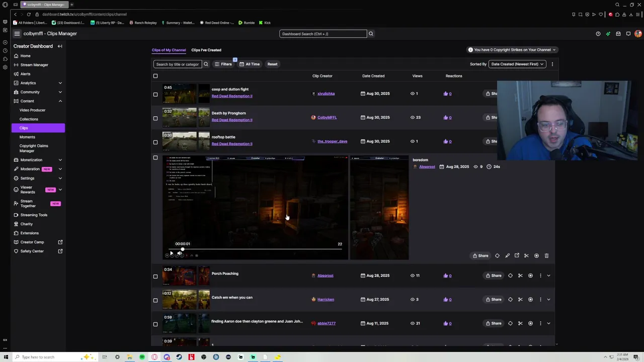Click scissors icon on Catch em row
Screen dimensions: 644x362
coord(520,299)
